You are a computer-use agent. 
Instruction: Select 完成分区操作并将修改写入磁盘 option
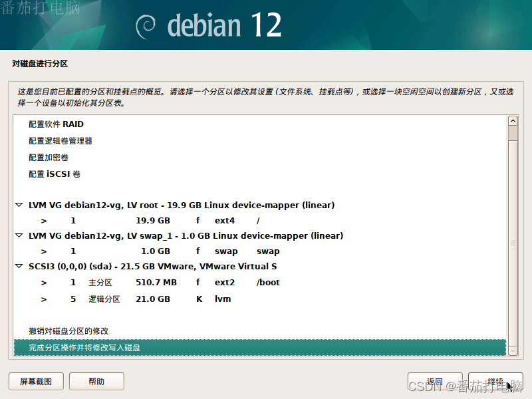click(260, 347)
